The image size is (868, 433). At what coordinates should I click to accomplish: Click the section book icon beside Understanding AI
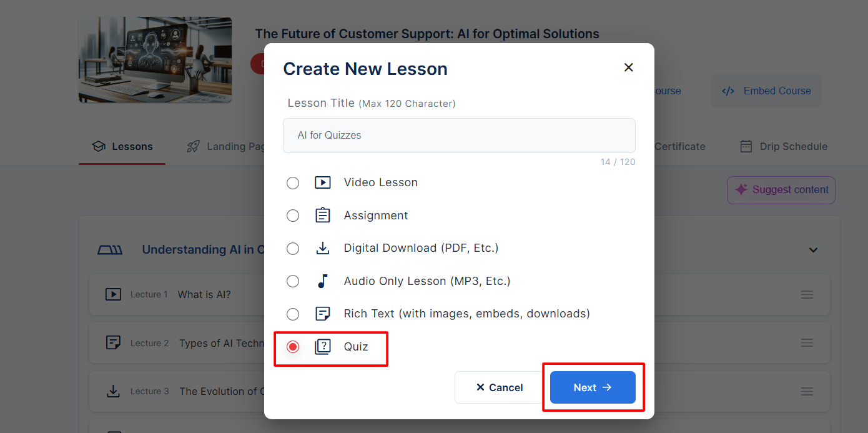coord(111,250)
